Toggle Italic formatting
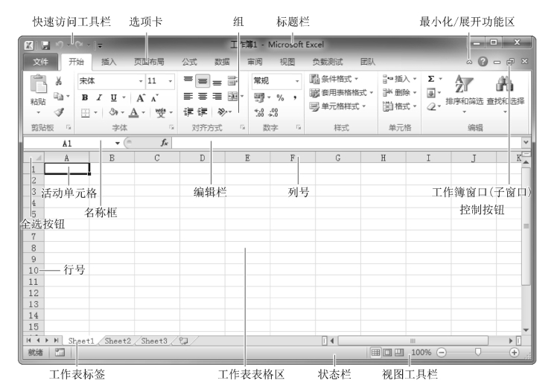Screen dimensions: 560x392 pos(99,97)
